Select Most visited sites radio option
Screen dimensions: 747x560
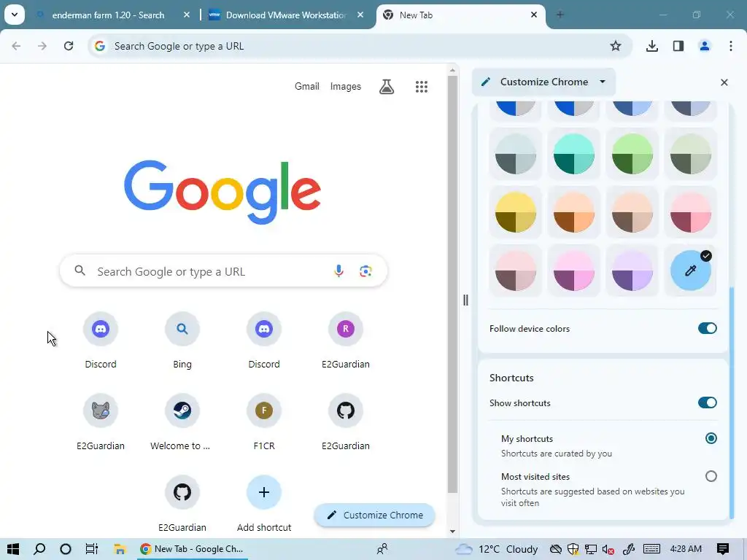[x=711, y=476]
